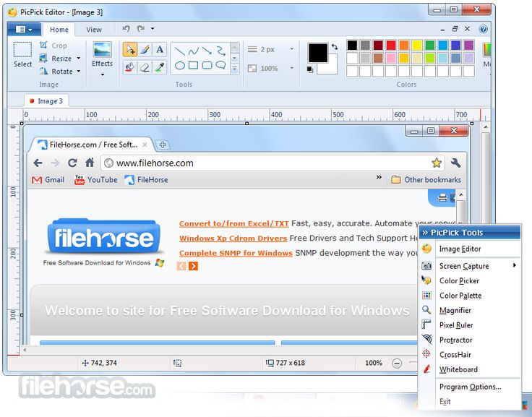Reset colors to default black and white
This screenshot has width=532, height=417.
(x=310, y=69)
